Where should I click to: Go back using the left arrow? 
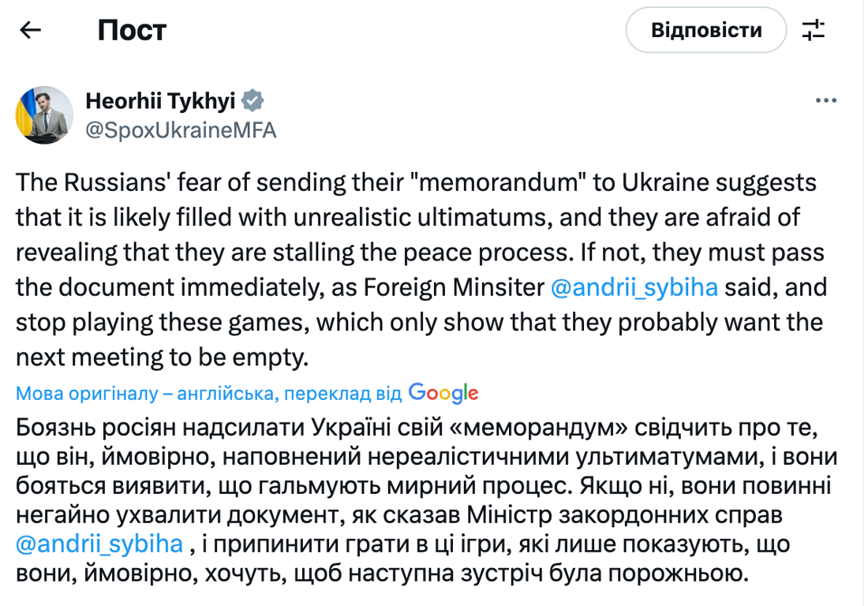(x=30, y=31)
